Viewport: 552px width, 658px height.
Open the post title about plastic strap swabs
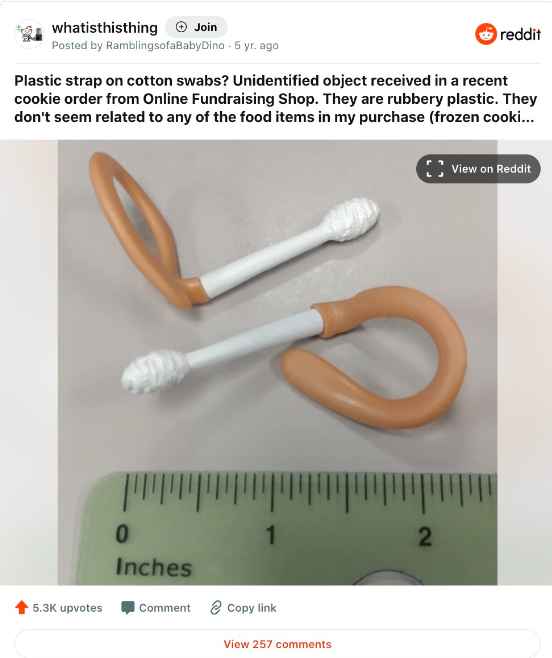[x=275, y=99]
